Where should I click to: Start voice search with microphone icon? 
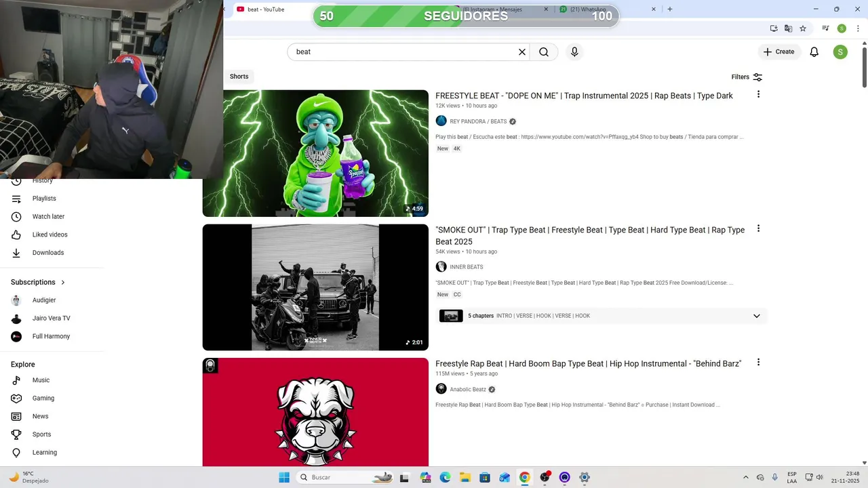click(x=574, y=52)
